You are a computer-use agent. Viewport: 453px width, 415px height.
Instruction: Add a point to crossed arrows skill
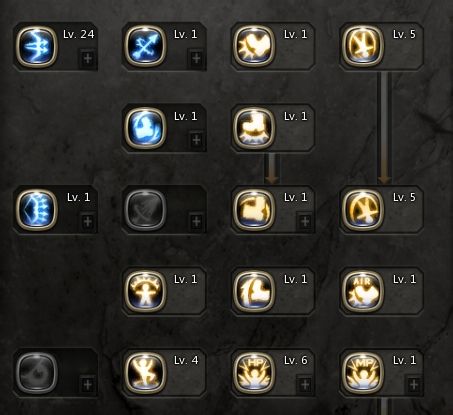(x=196, y=59)
